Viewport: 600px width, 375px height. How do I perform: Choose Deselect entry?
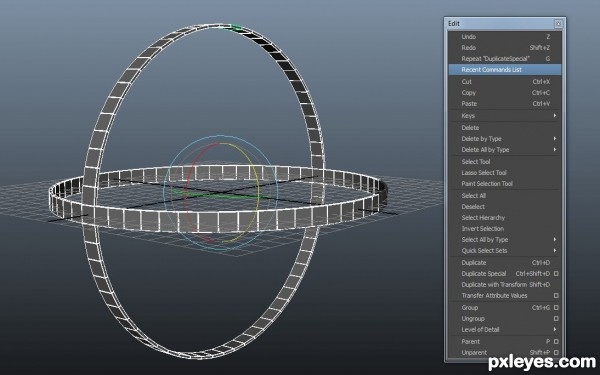pyautogui.click(x=505, y=207)
